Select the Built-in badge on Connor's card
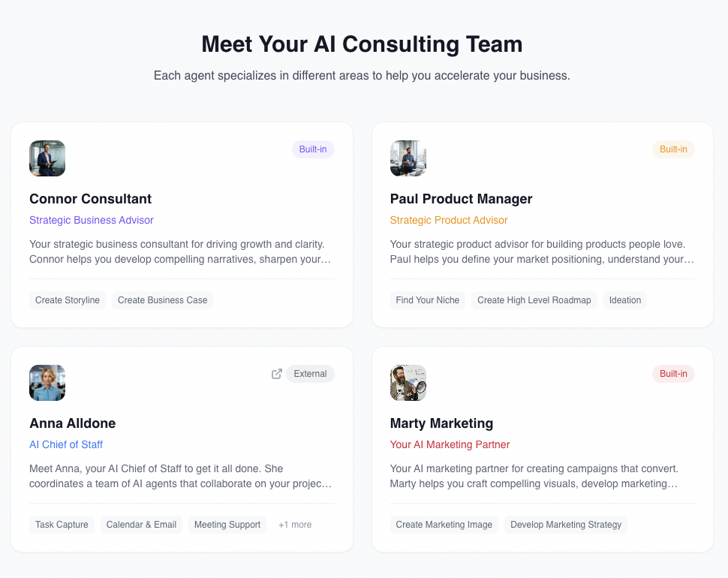Viewport: 728px width, 578px height. tap(313, 149)
